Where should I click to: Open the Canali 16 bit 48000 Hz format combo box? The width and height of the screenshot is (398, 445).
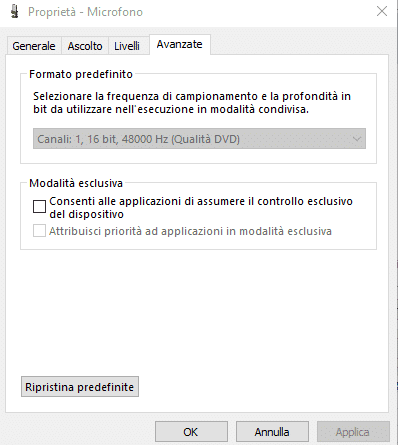[x=199, y=139]
